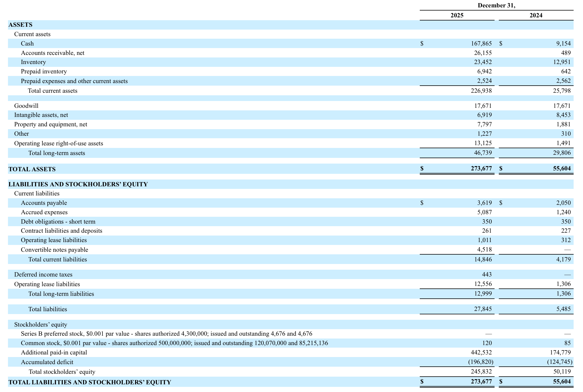Click the 2025 column header
583x392 pixels.
pos(457,15)
